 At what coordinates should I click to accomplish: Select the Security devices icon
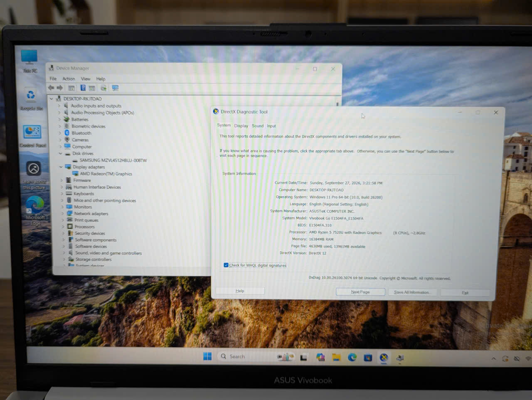[x=71, y=233]
